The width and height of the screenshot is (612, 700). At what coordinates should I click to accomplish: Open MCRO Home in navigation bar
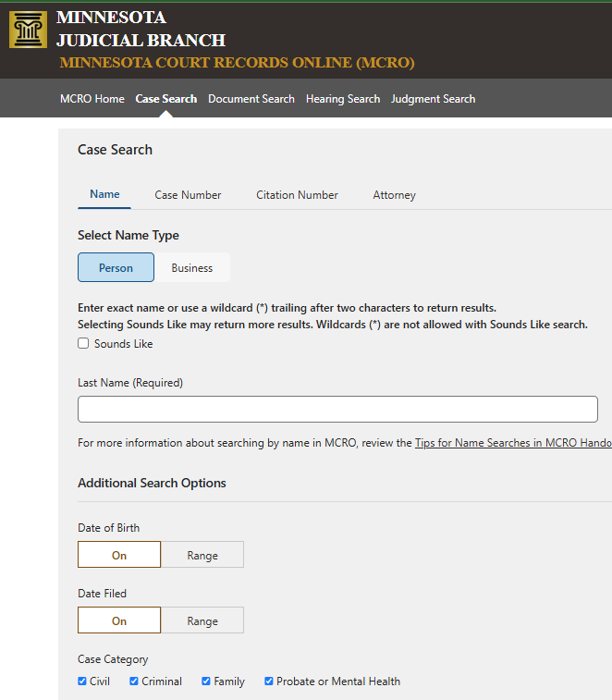pos(92,99)
